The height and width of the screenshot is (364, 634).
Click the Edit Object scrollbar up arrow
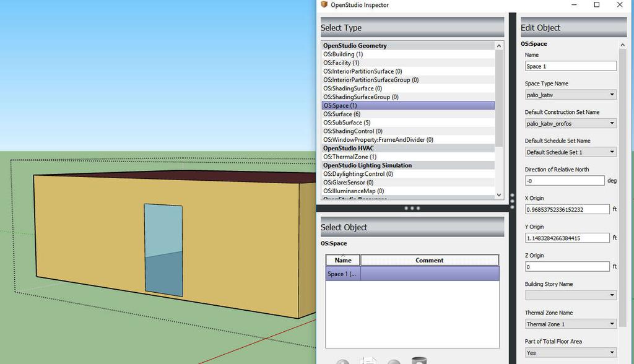point(622,45)
